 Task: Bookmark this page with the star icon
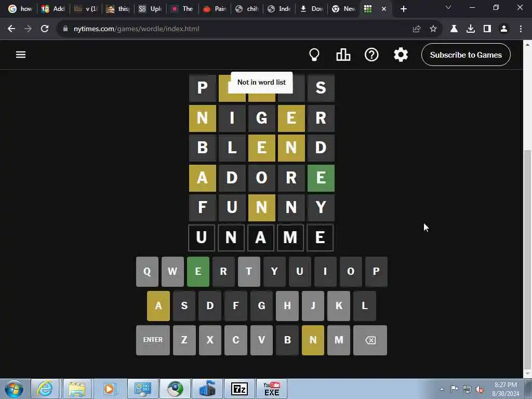pos(433,29)
